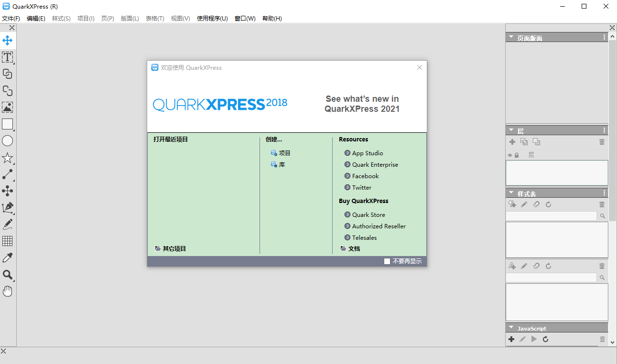The width and height of the screenshot is (617, 364).
Task: Collapse the 层 panel triangle
Action: tap(511, 130)
